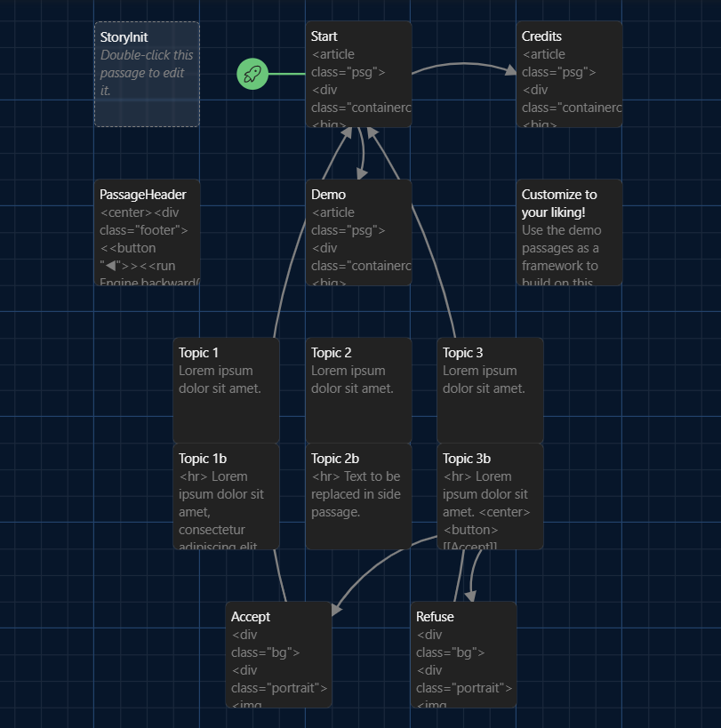Select the Topic 2 passage card

359,390
